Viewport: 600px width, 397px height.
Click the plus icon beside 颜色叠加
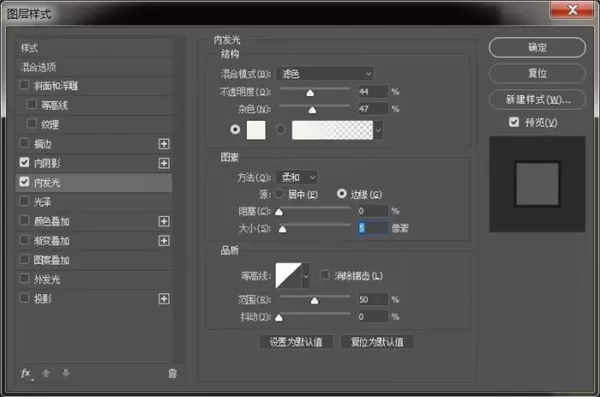[x=164, y=221]
